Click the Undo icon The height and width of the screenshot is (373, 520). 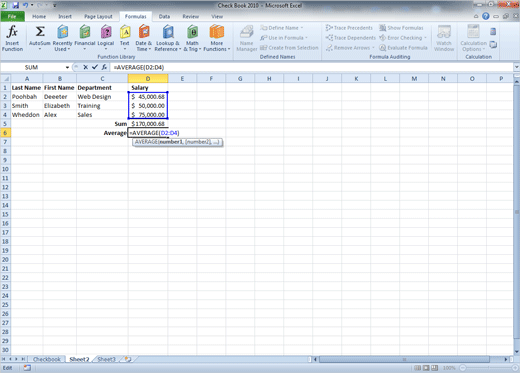coord(25,5)
